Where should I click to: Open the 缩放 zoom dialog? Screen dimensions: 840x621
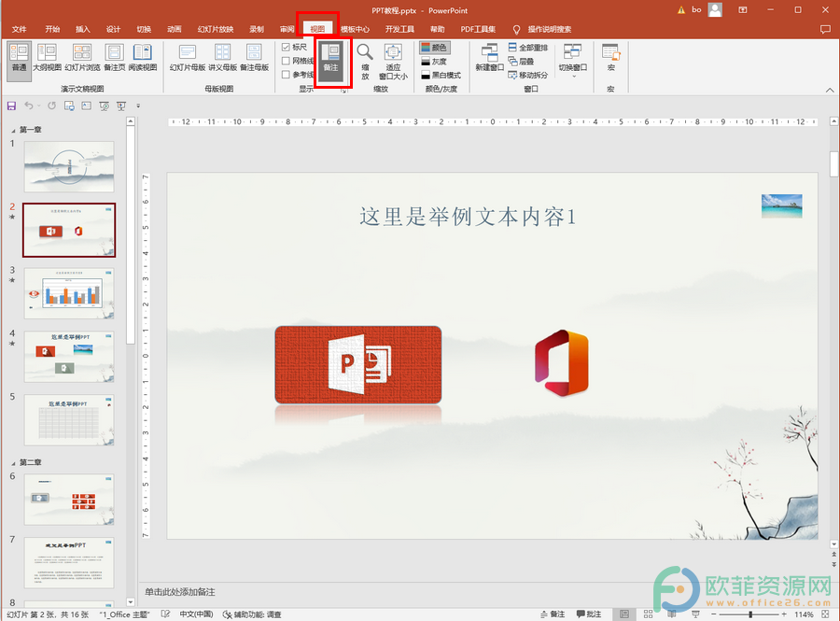[365, 62]
